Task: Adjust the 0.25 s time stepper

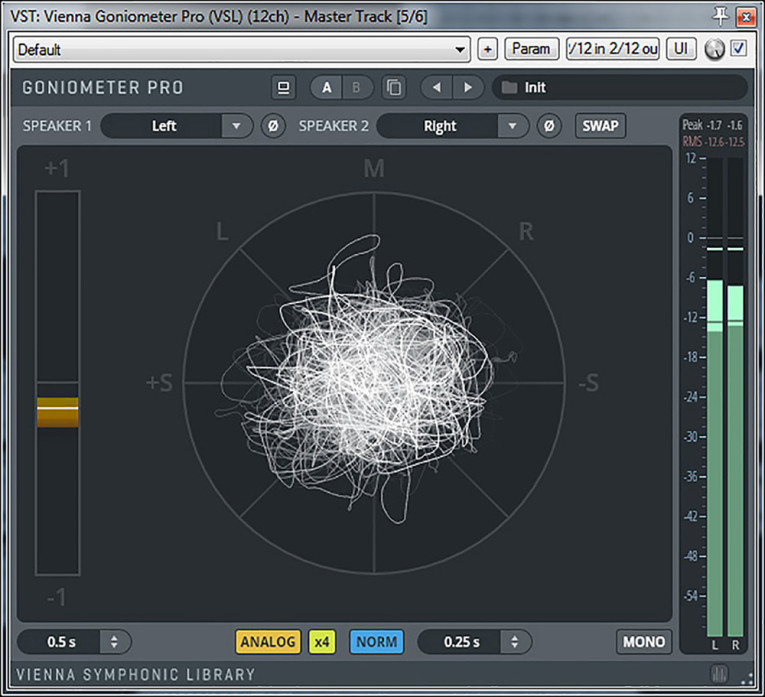Action: (515, 641)
